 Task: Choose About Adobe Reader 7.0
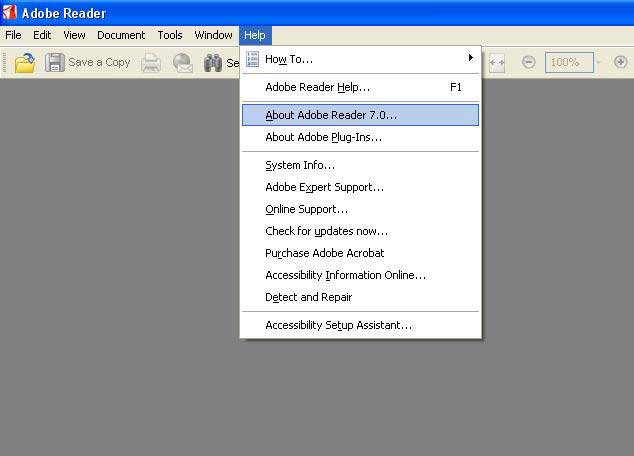coord(360,115)
